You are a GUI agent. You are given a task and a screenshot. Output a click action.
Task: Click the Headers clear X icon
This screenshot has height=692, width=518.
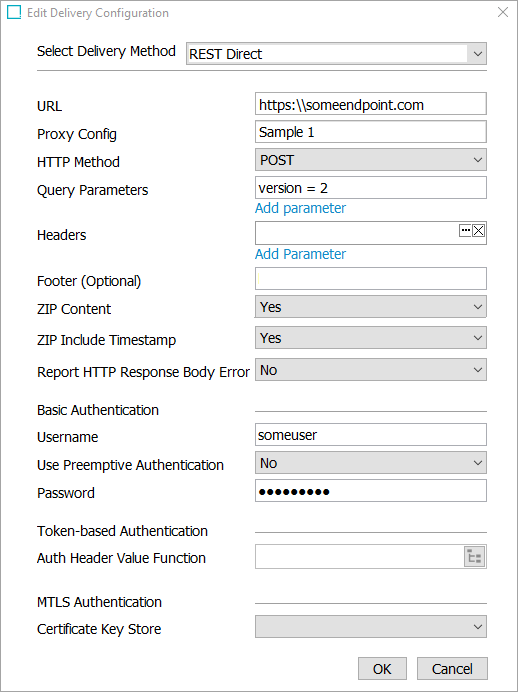coord(478,230)
